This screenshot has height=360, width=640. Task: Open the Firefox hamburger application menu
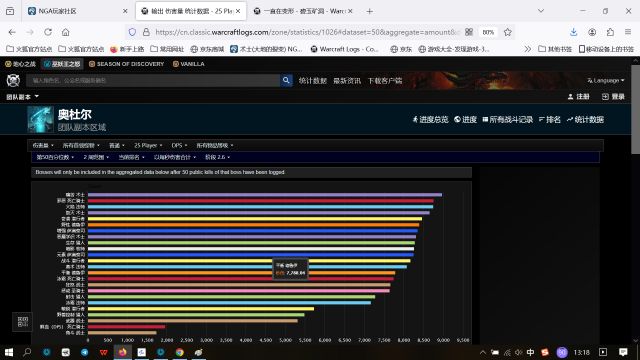pyautogui.click(x=628, y=32)
